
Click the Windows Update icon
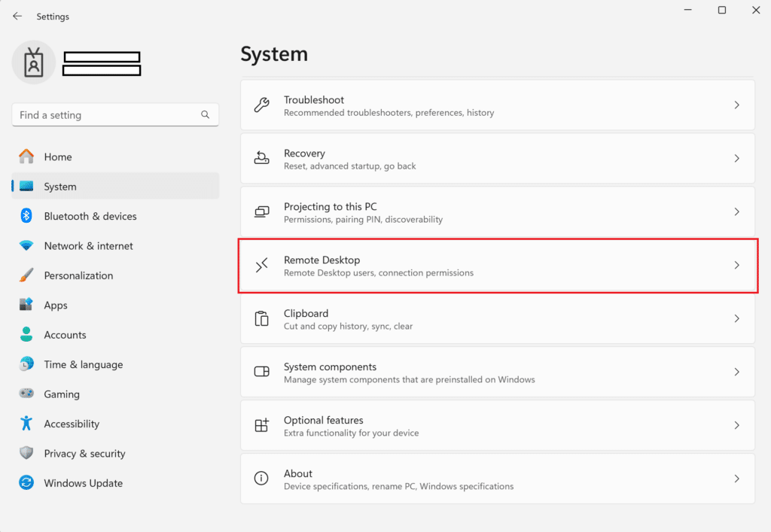(27, 482)
